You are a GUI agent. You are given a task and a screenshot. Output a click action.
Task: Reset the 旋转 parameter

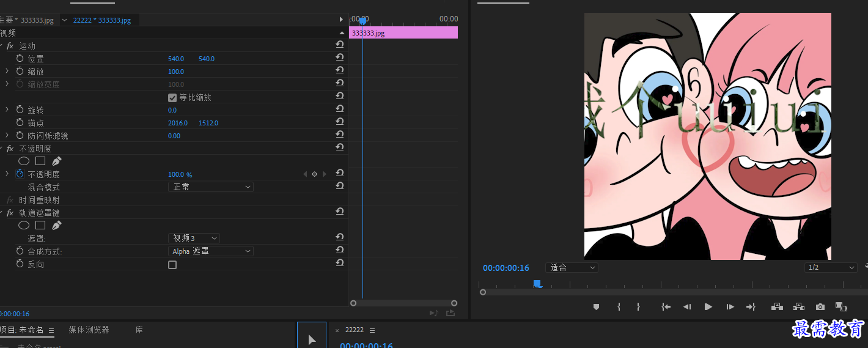(339, 109)
